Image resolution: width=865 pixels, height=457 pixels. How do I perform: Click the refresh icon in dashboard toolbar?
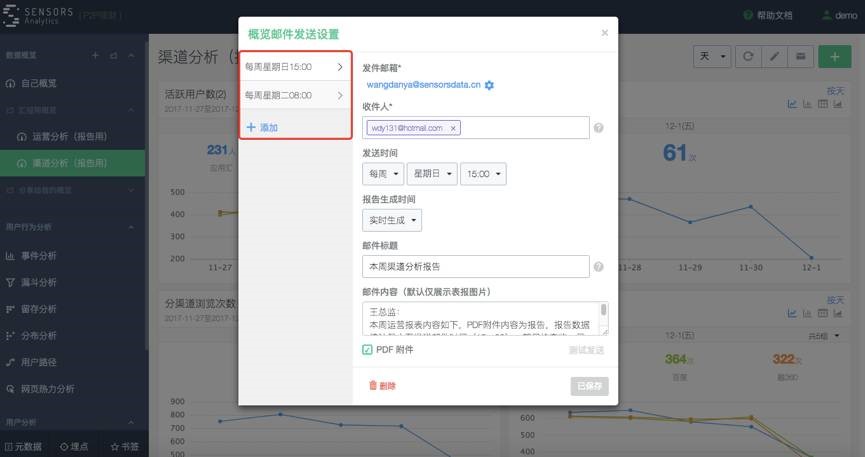[x=746, y=57]
